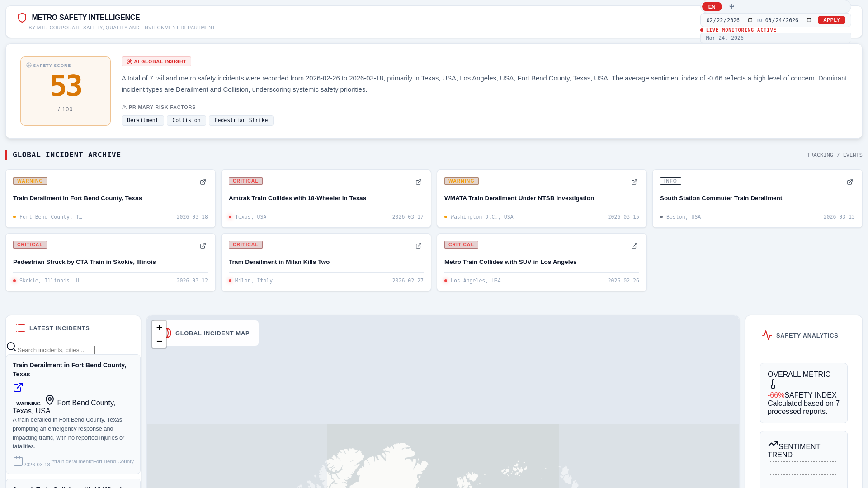Click the warning triangle by Primary Risk Factors

(x=124, y=107)
